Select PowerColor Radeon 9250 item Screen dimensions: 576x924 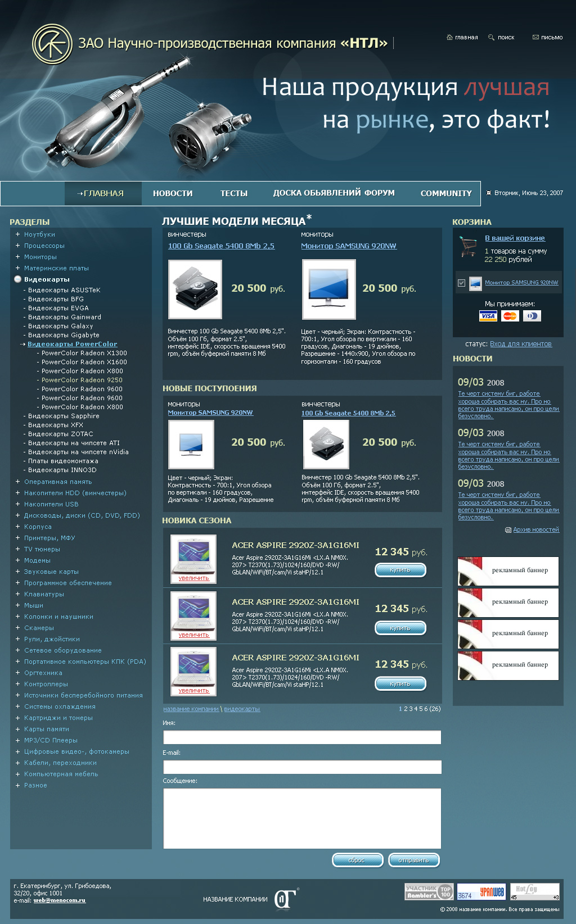82,380
